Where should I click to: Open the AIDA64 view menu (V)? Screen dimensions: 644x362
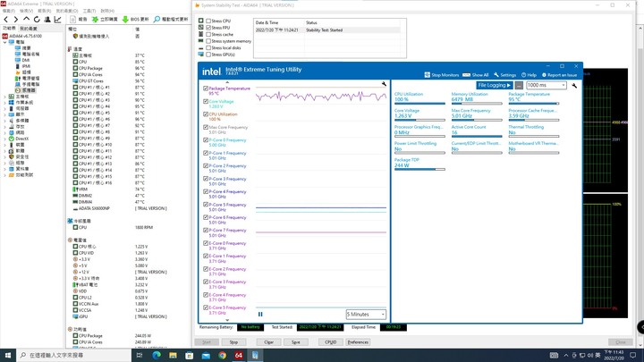(26, 11)
